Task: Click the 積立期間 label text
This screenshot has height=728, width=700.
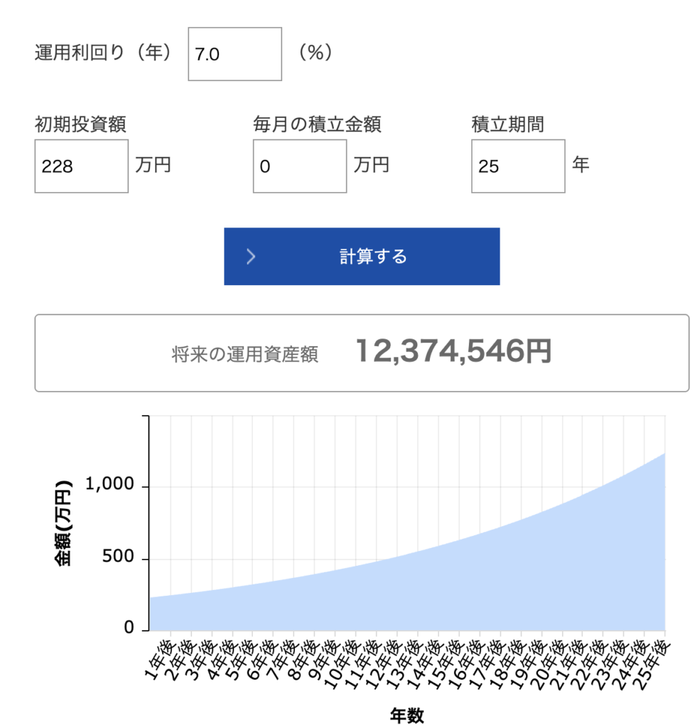Action: pos(507,124)
